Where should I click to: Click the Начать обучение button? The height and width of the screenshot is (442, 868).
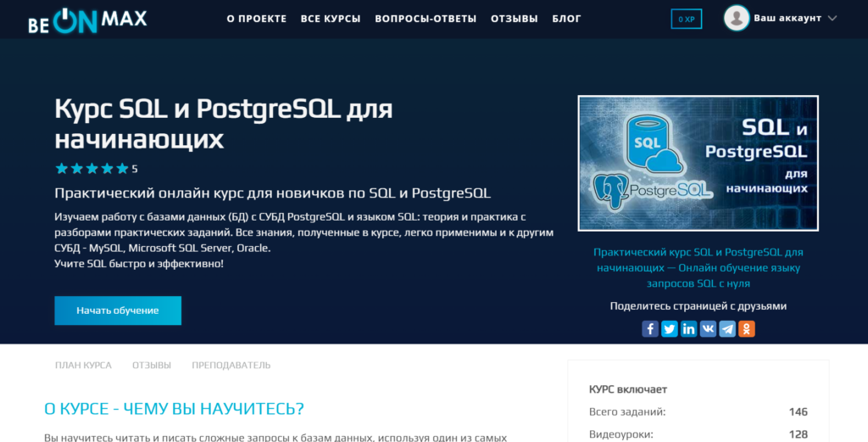pyautogui.click(x=118, y=311)
